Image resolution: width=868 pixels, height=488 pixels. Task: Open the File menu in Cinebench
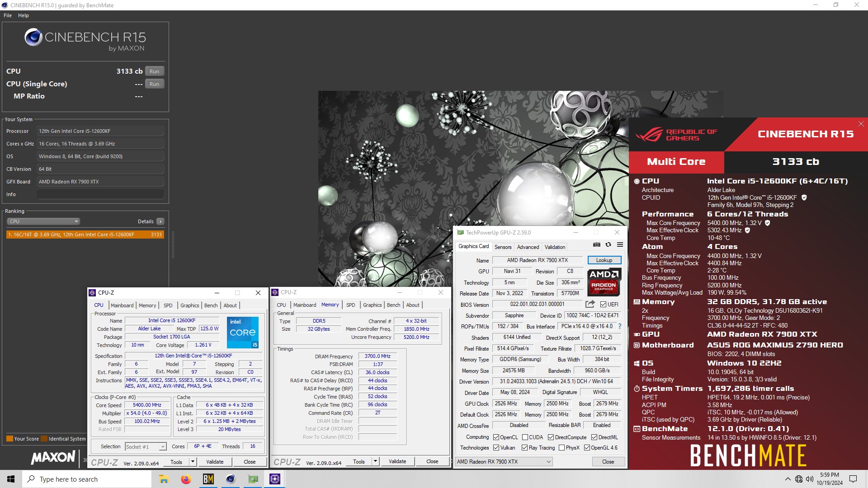[8, 15]
